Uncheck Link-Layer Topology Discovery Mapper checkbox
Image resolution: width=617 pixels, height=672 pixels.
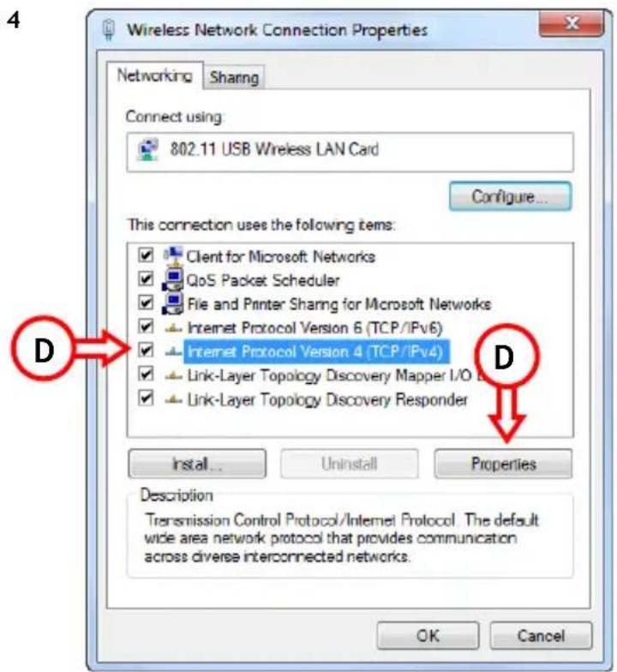coord(146,374)
